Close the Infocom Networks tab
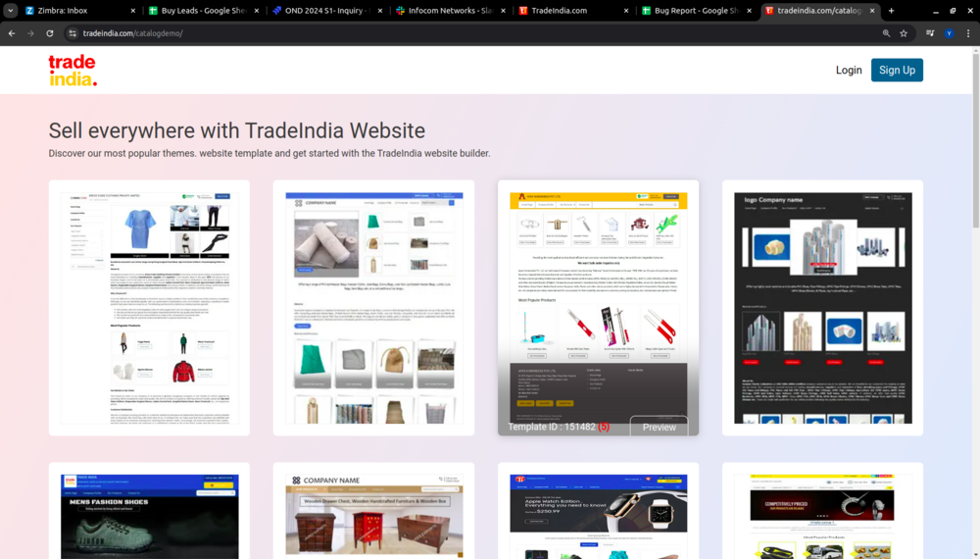 click(503, 11)
